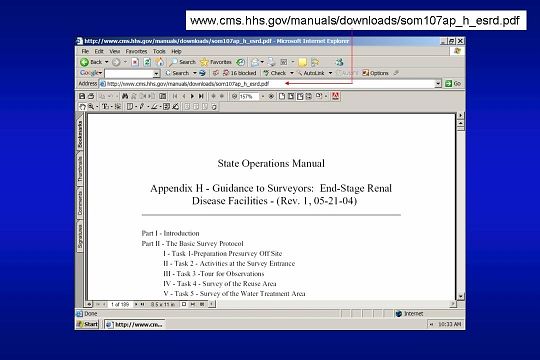The height and width of the screenshot is (360, 540).
Task: Select the Hand tool
Action: (82, 107)
